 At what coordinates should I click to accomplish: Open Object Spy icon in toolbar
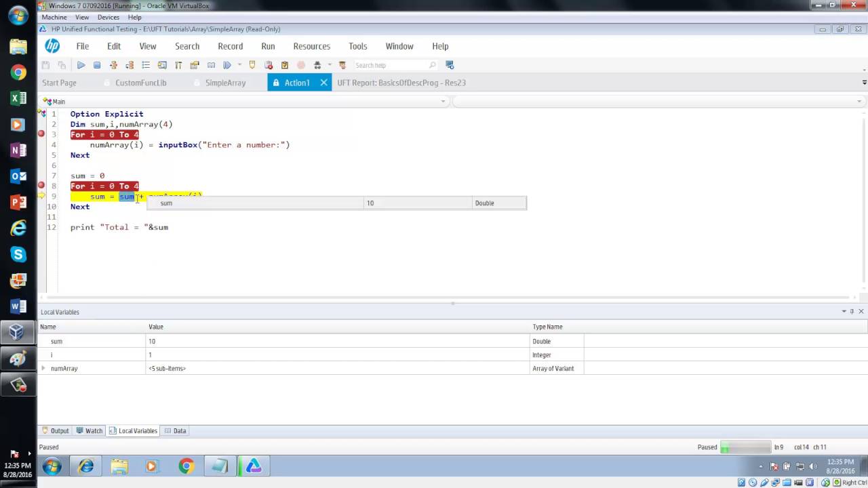(317, 65)
